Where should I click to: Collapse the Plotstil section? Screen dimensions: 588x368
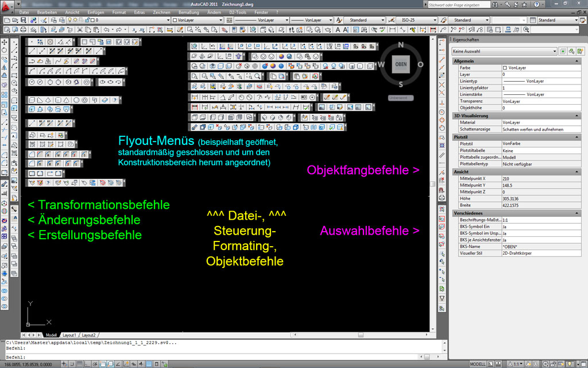point(577,137)
